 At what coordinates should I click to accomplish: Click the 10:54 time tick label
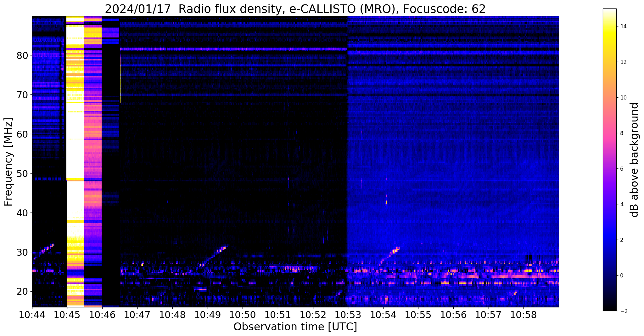(x=383, y=315)
